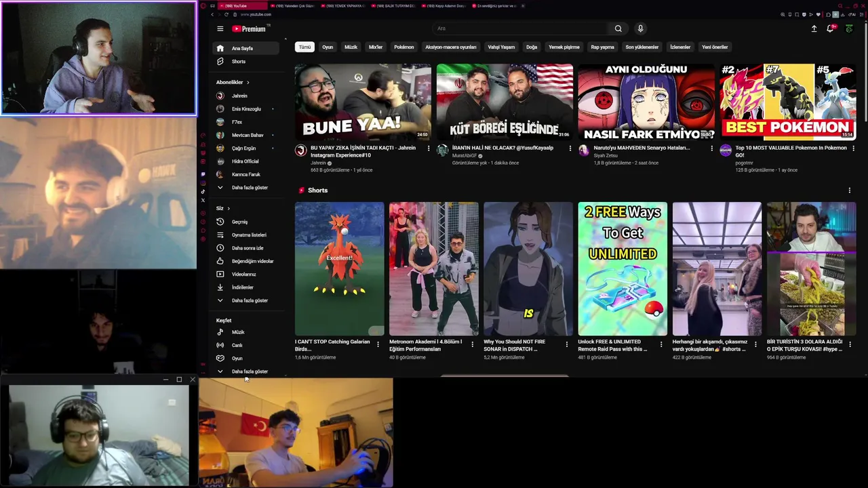Click the browser back arrow

click(212, 14)
